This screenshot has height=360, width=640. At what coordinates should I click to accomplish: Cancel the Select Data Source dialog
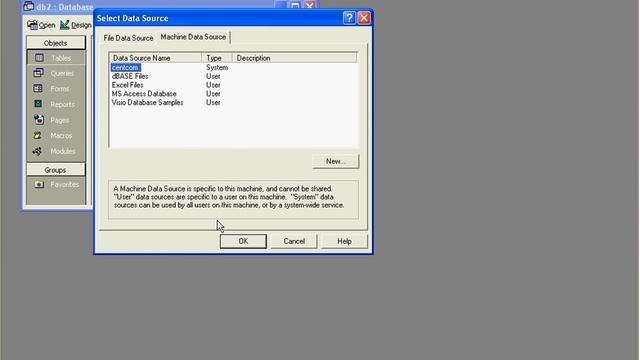tap(294, 241)
